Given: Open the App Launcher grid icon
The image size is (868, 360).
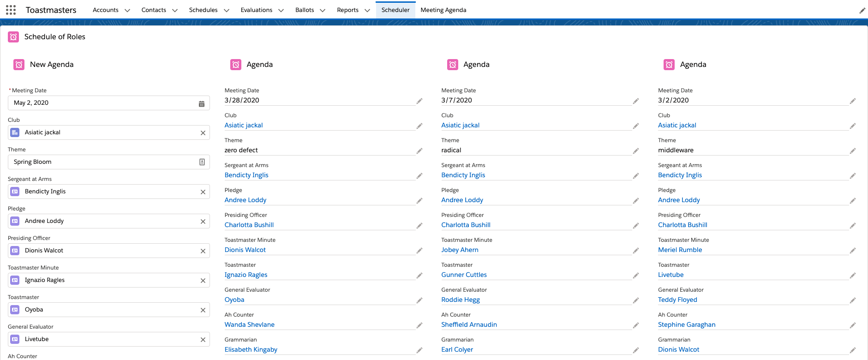Looking at the screenshot, I should click(11, 10).
